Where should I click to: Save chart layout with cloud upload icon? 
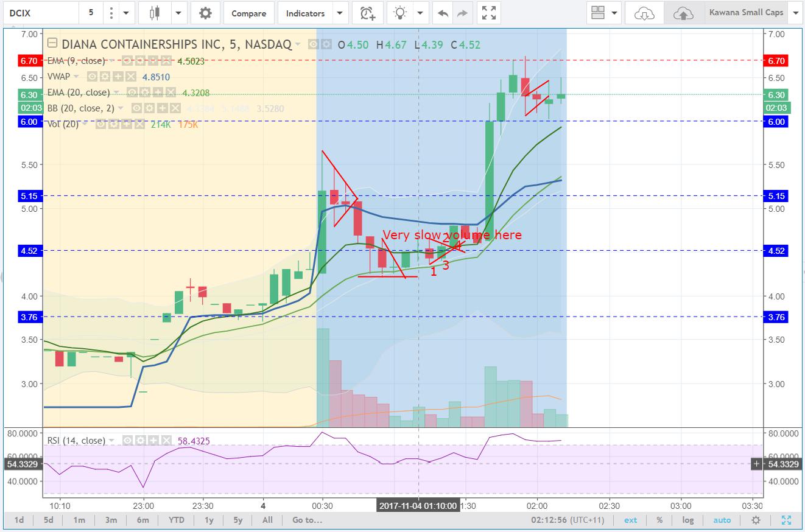click(683, 13)
